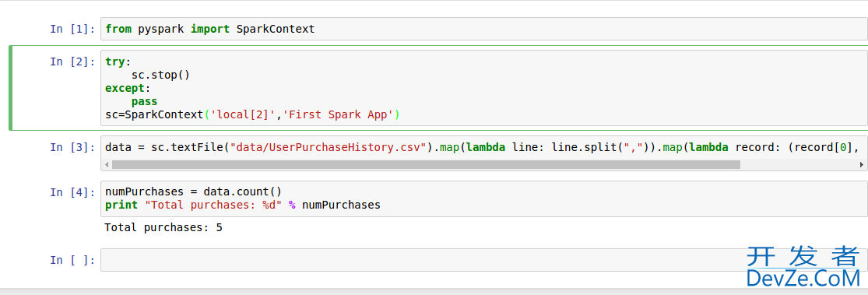Click the numPurchases = data.count() line

[x=193, y=191]
